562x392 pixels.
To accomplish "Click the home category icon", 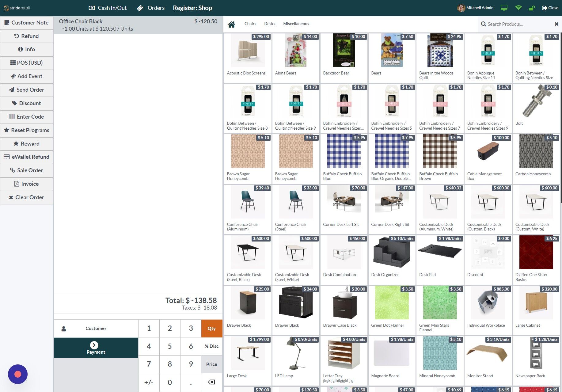I will click(231, 24).
